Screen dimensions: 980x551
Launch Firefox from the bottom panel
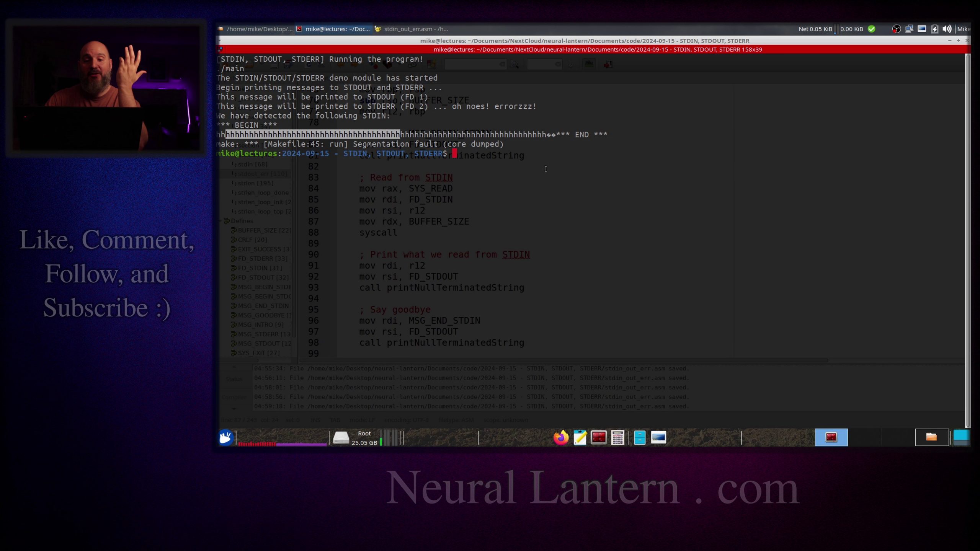(x=561, y=437)
